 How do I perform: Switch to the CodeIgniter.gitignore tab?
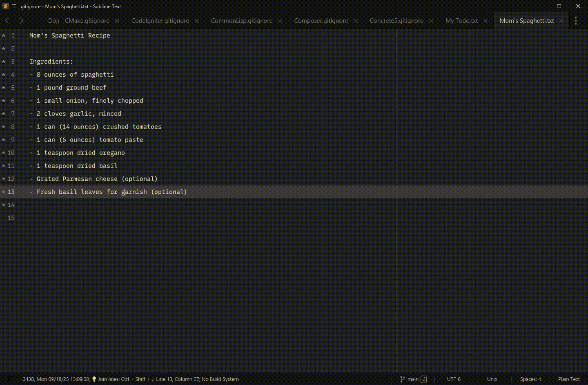(x=160, y=21)
